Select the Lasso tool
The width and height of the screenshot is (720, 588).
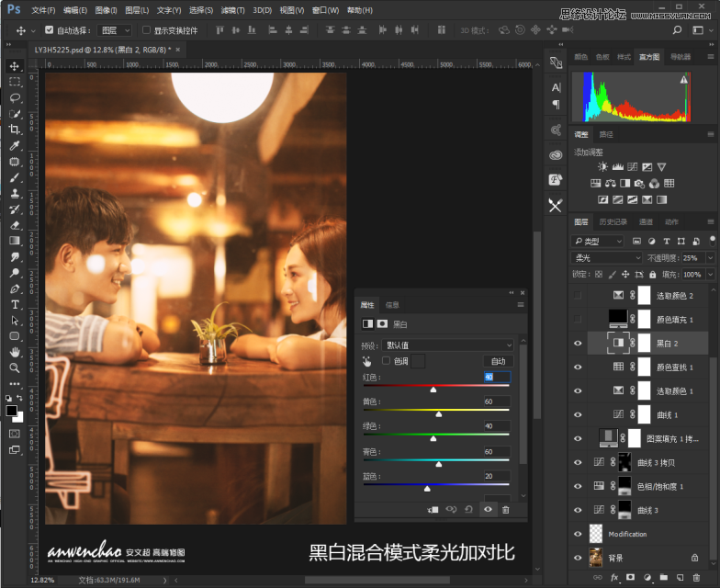pos(15,97)
